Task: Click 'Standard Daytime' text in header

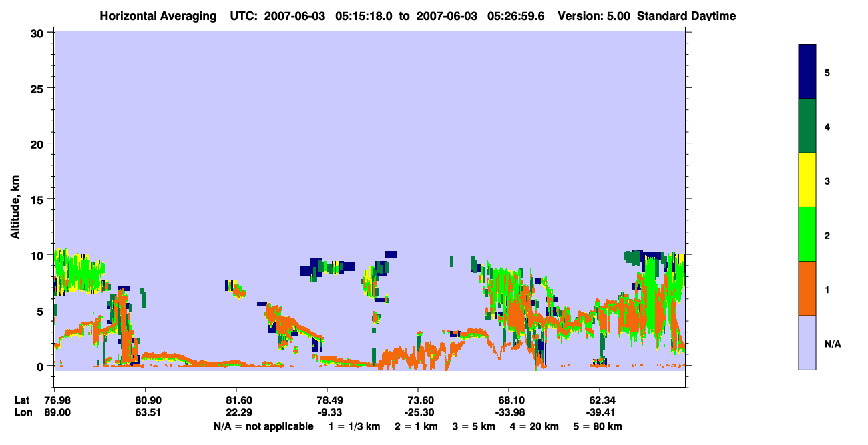Action: (x=686, y=16)
